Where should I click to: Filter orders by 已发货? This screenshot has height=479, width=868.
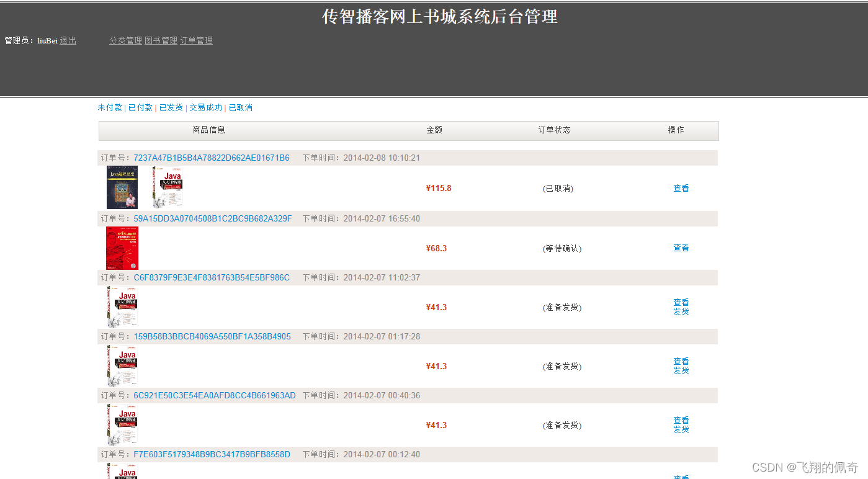point(171,107)
